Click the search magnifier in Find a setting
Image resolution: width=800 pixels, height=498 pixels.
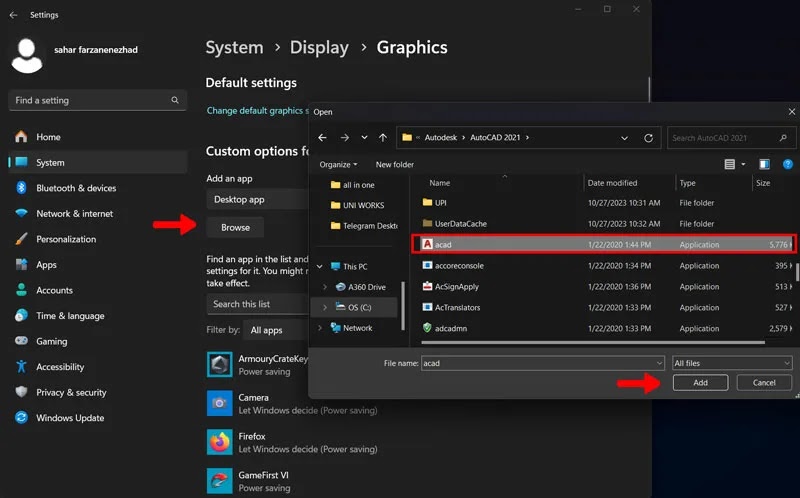pyautogui.click(x=175, y=100)
